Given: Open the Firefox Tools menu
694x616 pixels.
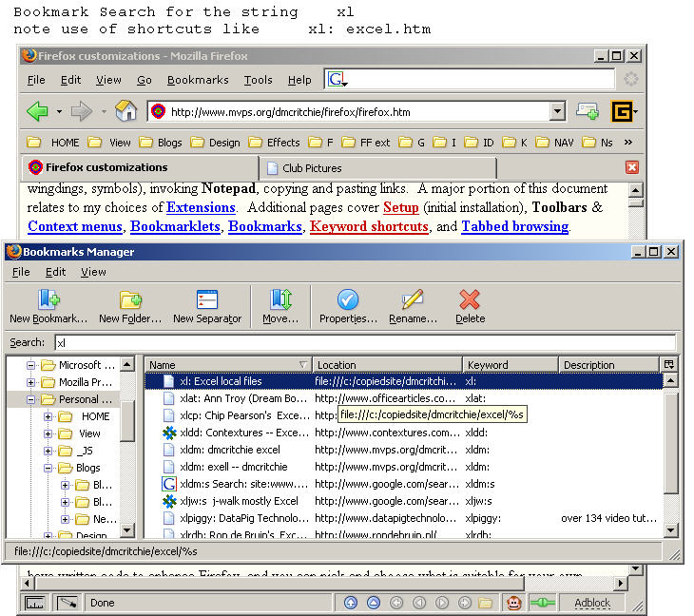Looking at the screenshot, I should pyautogui.click(x=258, y=80).
